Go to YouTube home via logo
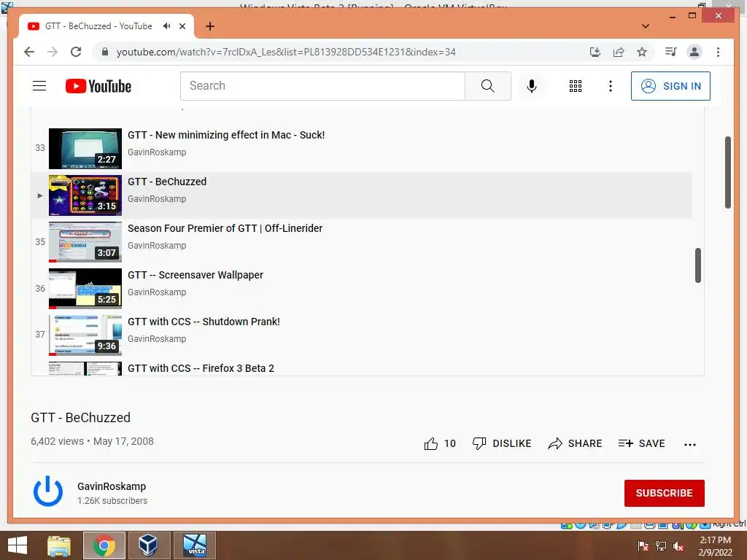 click(x=98, y=86)
